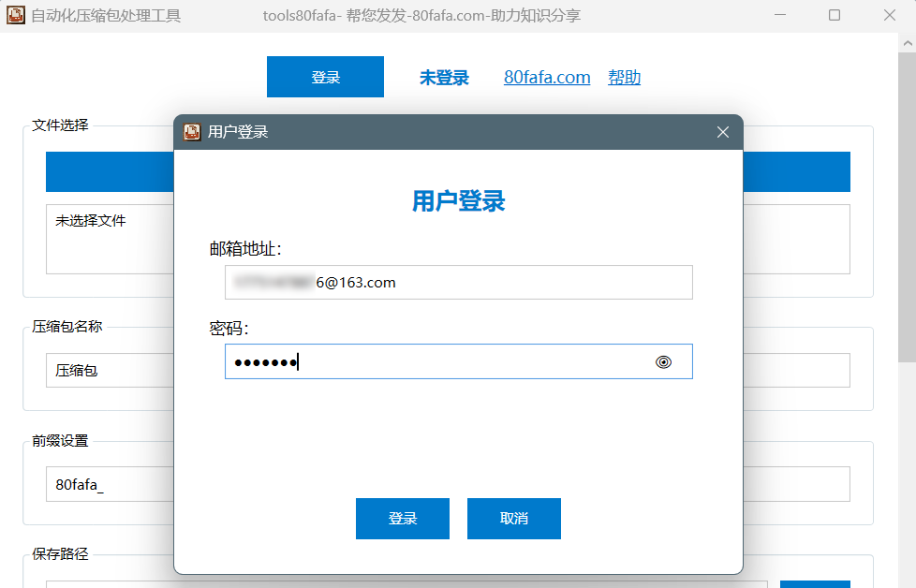Click the app icon in main title bar
916x588 pixels.
(16, 16)
